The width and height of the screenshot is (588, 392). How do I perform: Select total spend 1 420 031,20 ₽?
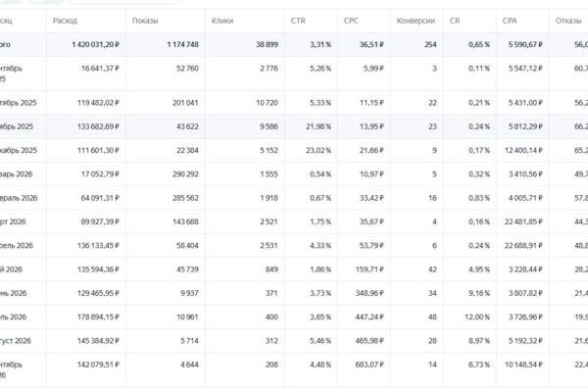96,45
